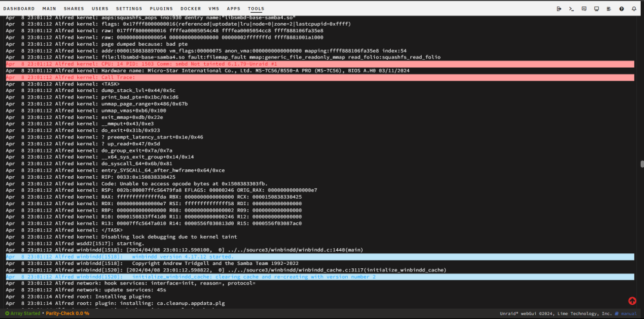Click the "RIP: 0033:0x150838330425" line
This screenshot has height=319, width=644.
pyautogui.click(x=91, y=177)
